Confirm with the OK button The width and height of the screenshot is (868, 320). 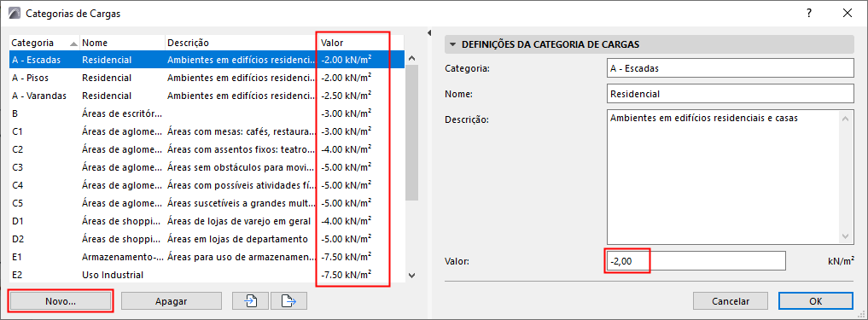[x=815, y=301]
